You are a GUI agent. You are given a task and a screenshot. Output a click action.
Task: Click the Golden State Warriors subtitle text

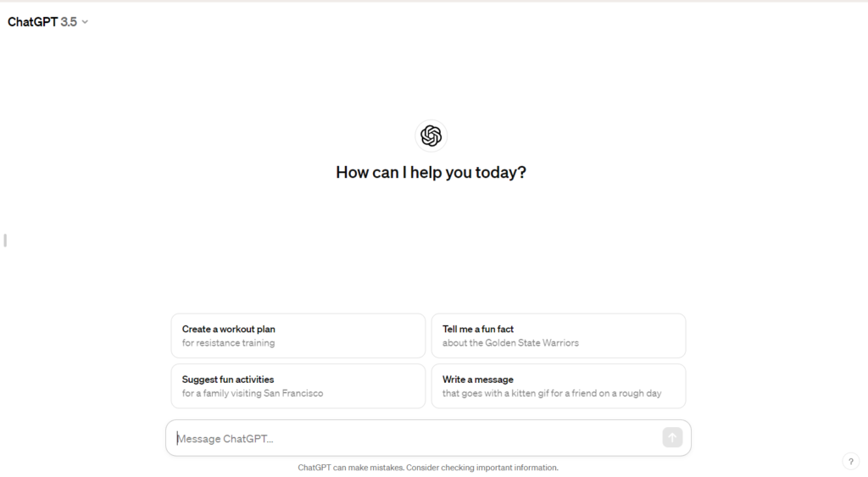pos(510,343)
